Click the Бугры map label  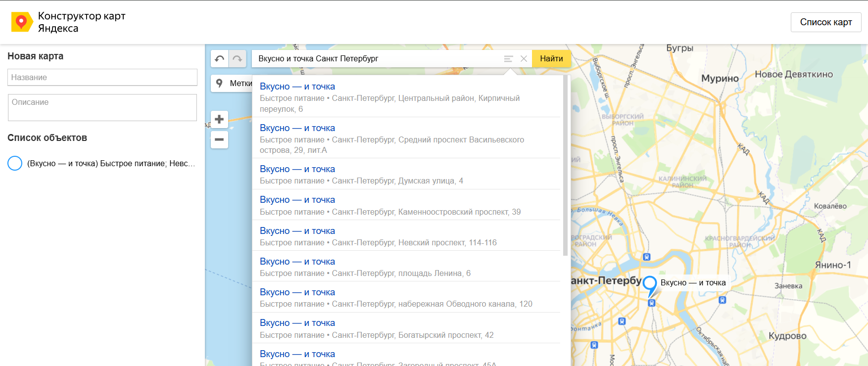679,48
